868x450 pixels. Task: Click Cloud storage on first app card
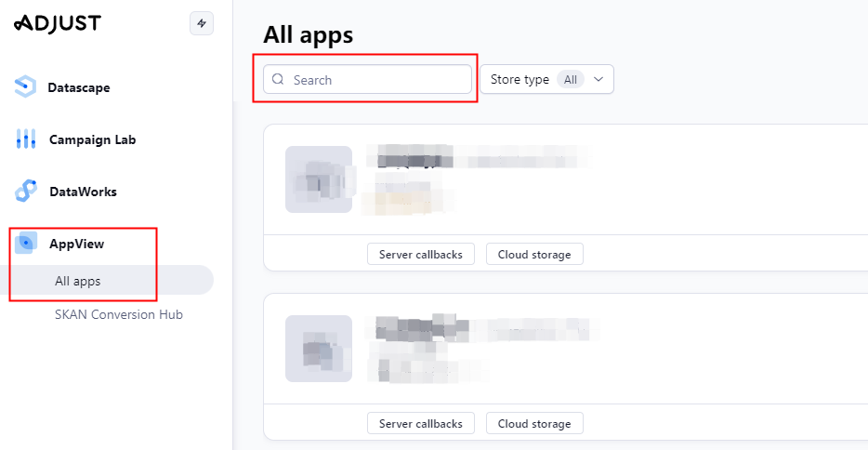[534, 254]
